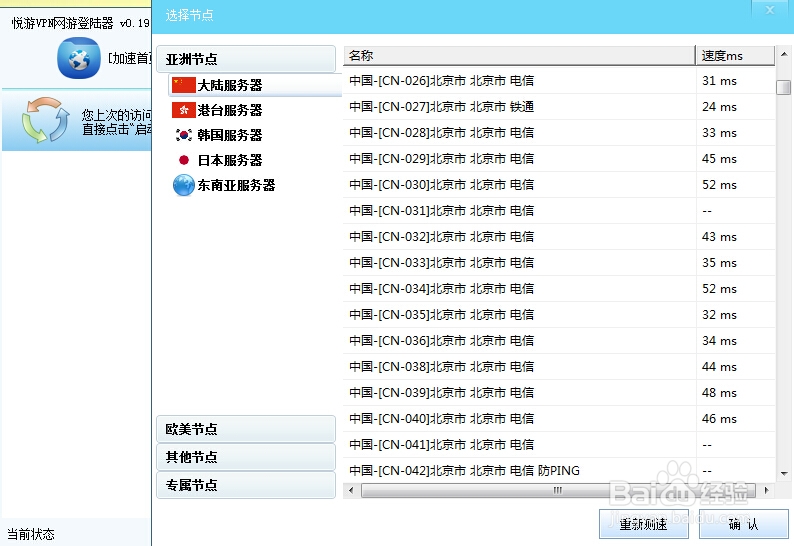
Task: Click the 45 ms speed value
Action: coord(719,159)
